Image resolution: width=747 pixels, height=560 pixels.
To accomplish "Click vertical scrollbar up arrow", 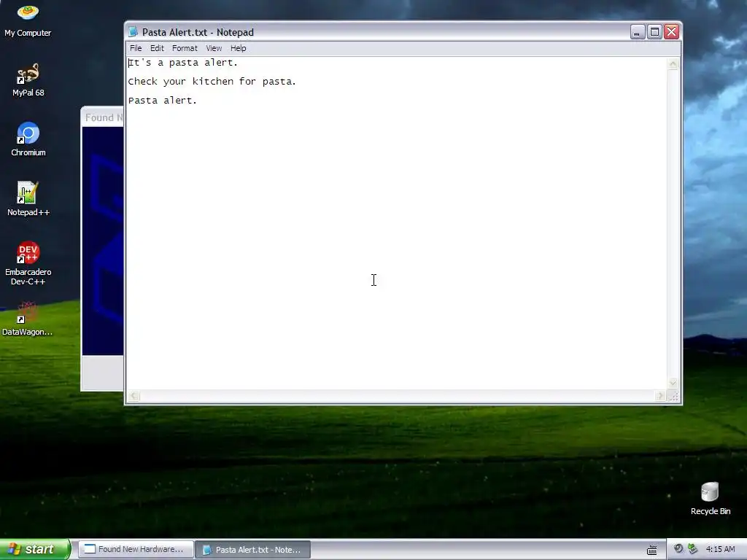I will [x=673, y=64].
